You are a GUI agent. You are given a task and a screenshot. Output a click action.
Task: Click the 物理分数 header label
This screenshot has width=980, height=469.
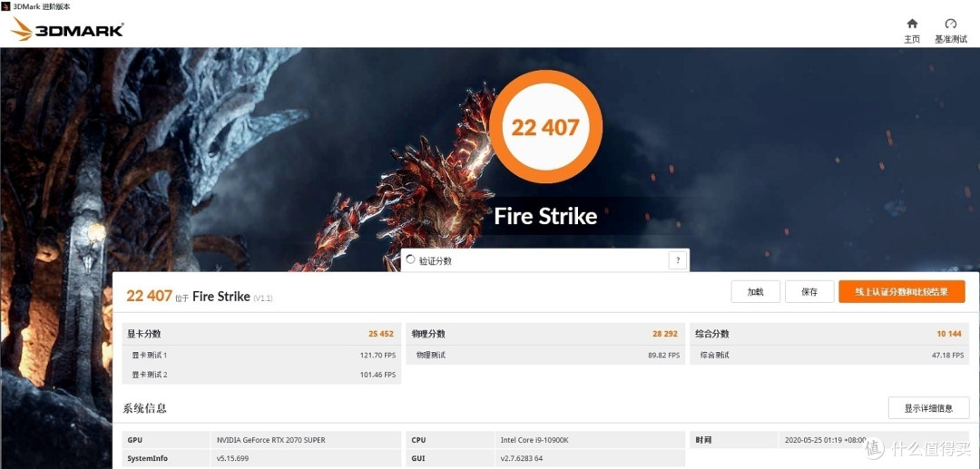click(x=428, y=334)
